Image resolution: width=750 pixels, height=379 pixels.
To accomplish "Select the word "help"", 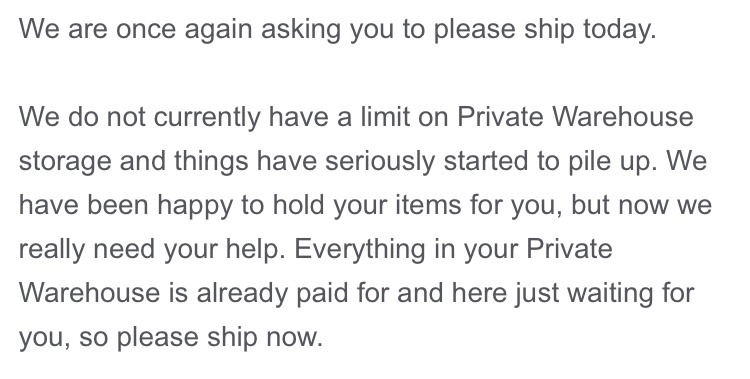I will coord(255,250).
